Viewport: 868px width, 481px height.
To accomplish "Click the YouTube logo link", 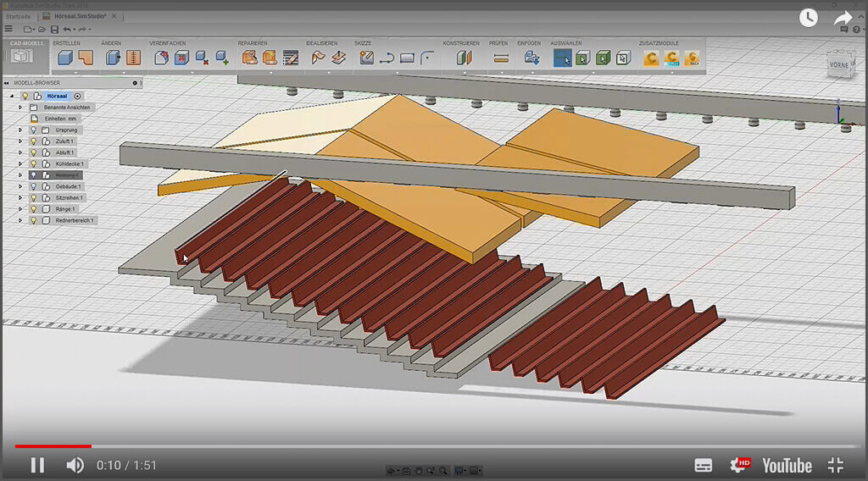I will (786, 465).
